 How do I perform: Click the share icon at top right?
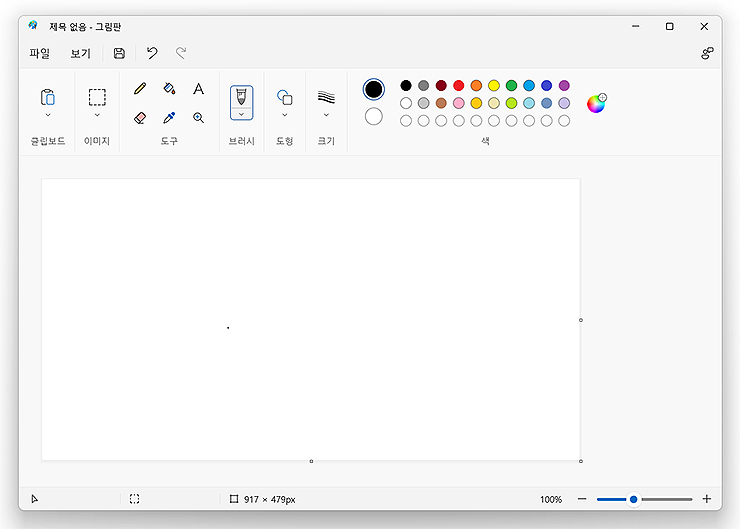tap(707, 53)
